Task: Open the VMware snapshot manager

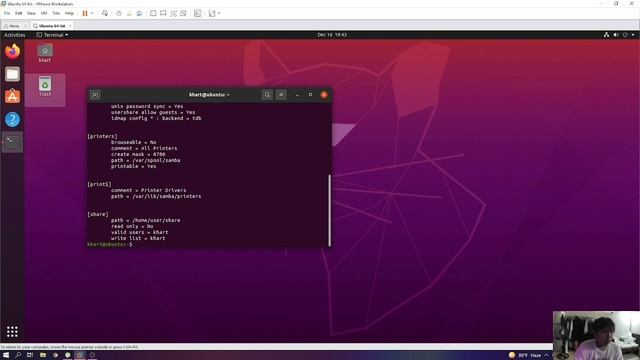Action: click(139, 13)
